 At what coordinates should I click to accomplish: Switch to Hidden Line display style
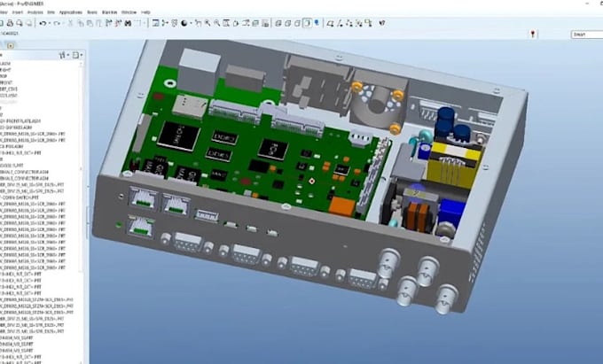287,23
